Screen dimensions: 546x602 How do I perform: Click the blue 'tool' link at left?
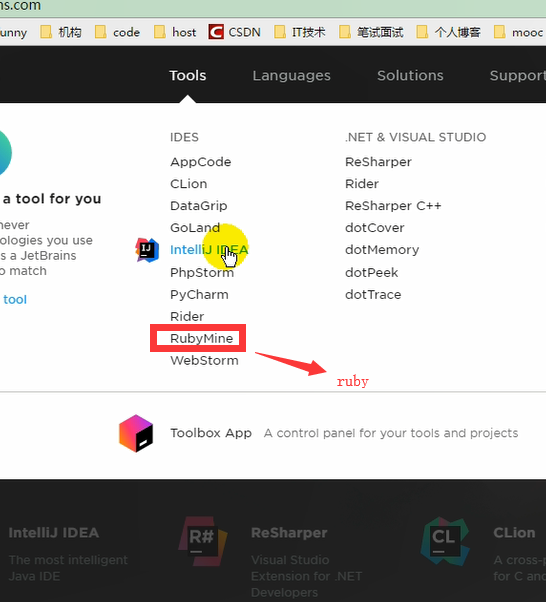[x=15, y=299]
